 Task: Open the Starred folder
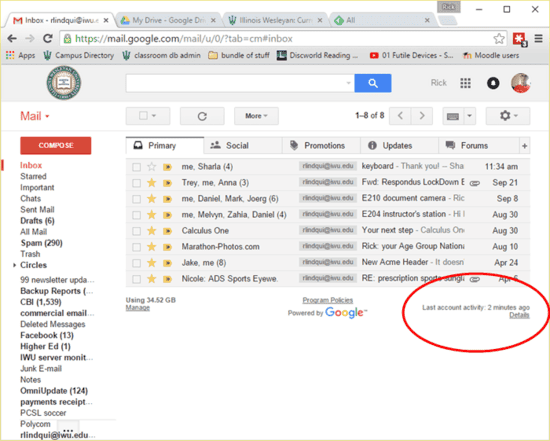pyautogui.click(x=33, y=176)
